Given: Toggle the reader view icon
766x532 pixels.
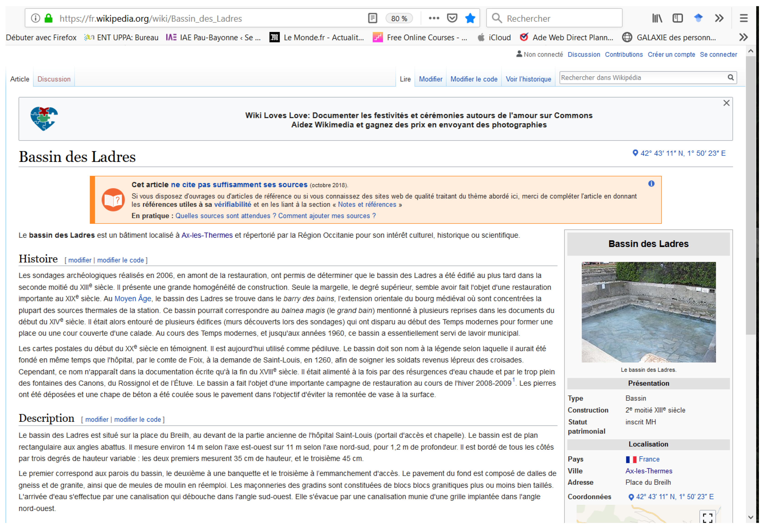Looking at the screenshot, I should coord(372,18).
